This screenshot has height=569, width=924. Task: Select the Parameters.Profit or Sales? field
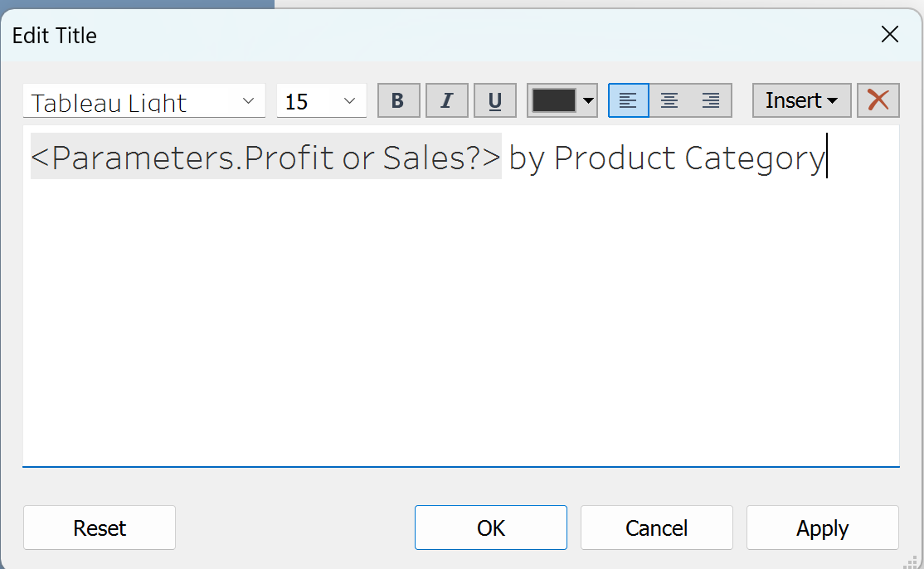(x=265, y=157)
